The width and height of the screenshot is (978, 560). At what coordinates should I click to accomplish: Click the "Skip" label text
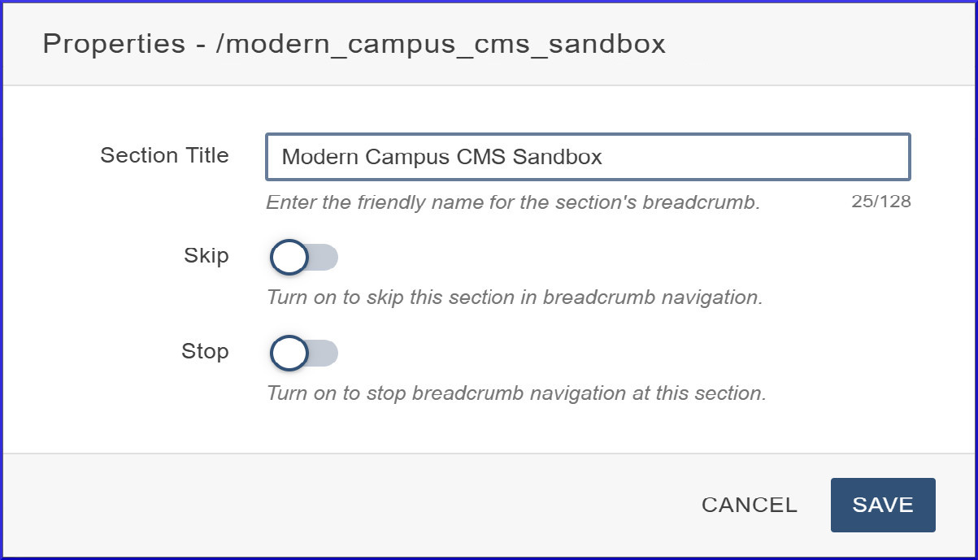[206, 256]
